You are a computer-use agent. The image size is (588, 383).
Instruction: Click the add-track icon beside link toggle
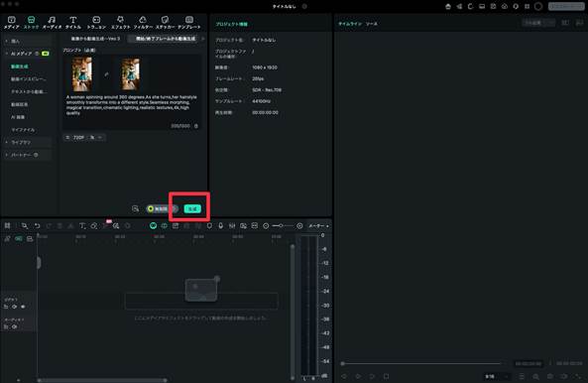pyautogui.click(x=30, y=238)
